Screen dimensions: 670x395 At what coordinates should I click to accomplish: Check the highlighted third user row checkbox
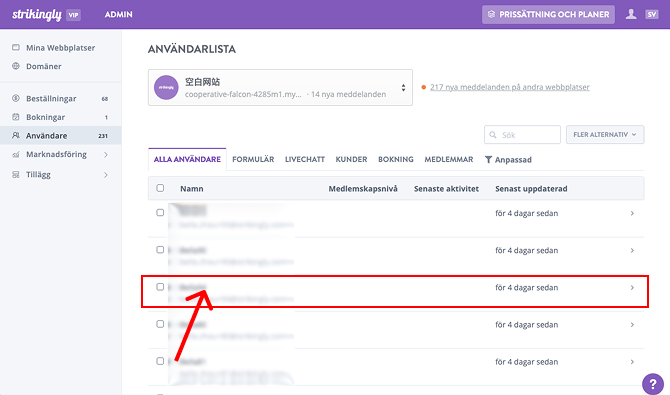(x=160, y=287)
